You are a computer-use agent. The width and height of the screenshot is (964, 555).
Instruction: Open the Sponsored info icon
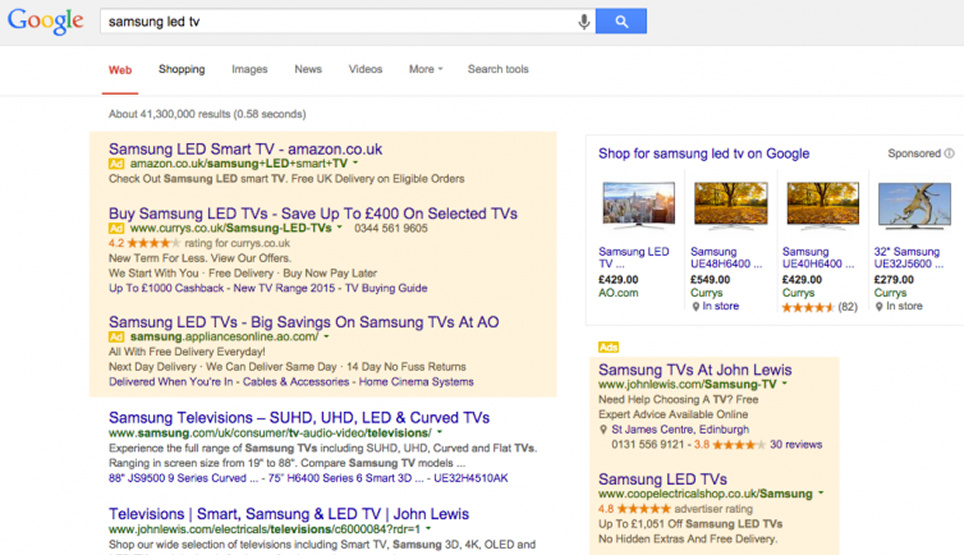[x=949, y=153]
